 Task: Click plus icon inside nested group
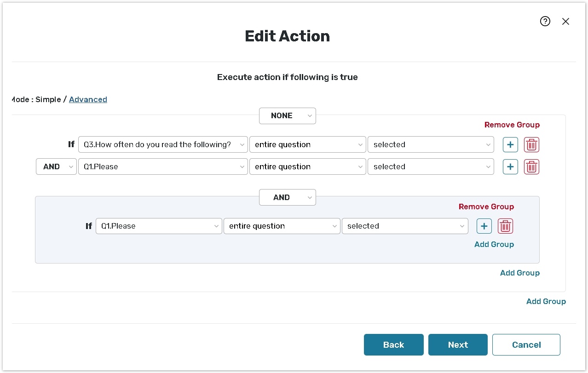[x=484, y=226]
